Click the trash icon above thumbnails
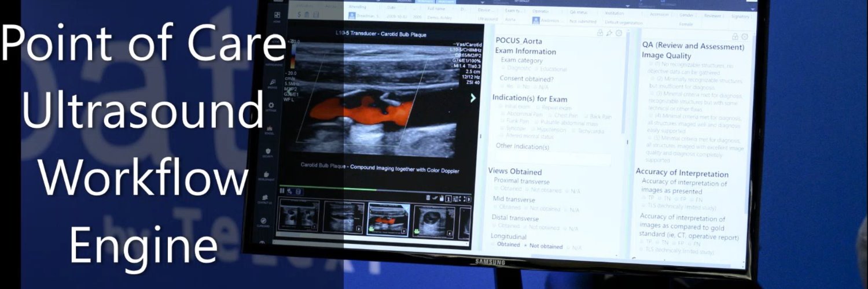The height and width of the screenshot is (289, 868). (x=428, y=198)
